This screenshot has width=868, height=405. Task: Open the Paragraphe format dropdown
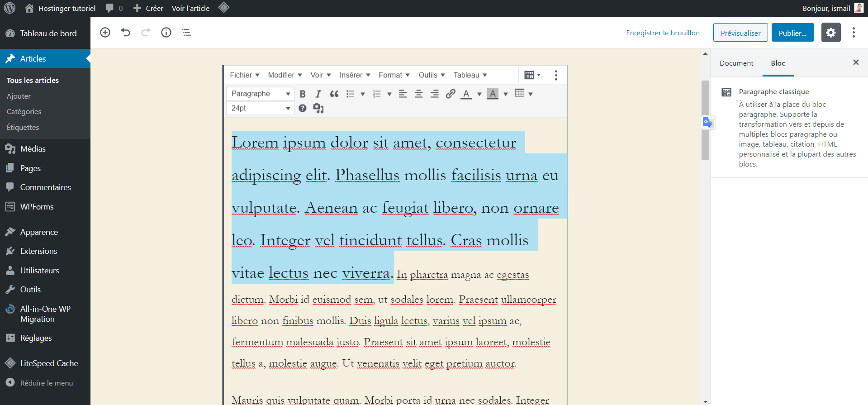[260, 94]
